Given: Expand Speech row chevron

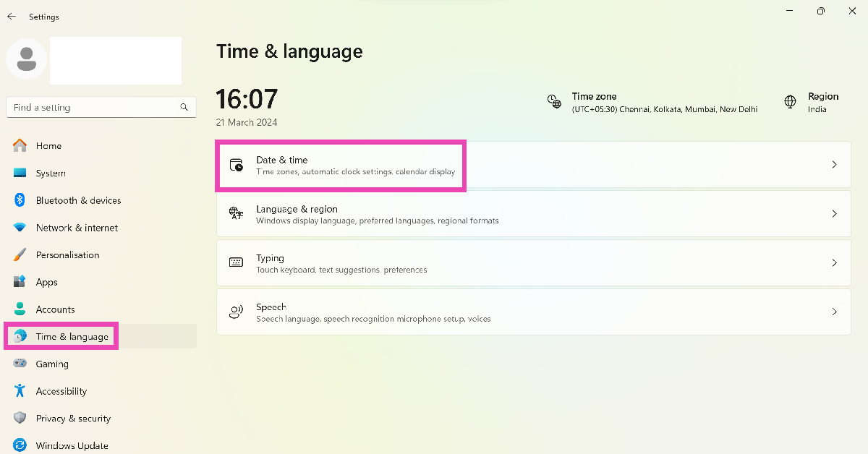Looking at the screenshot, I should tap(834, 312).
